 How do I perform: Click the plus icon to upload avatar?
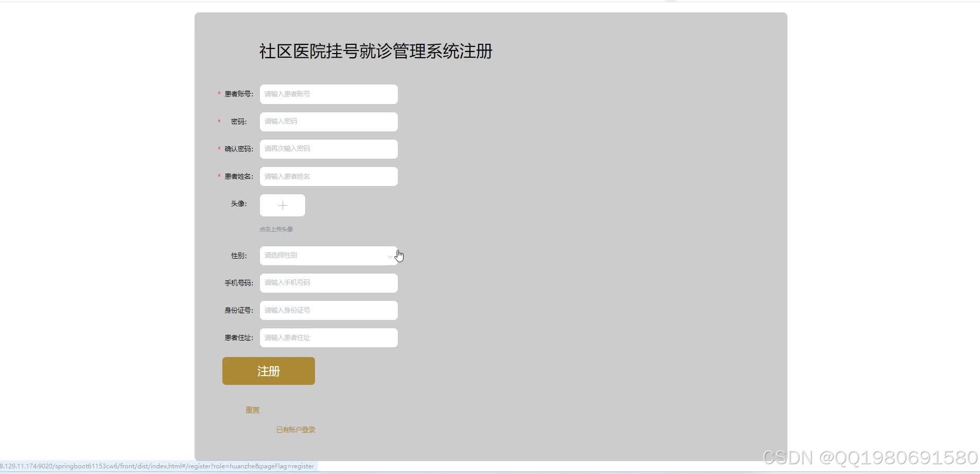click(282, 205)
